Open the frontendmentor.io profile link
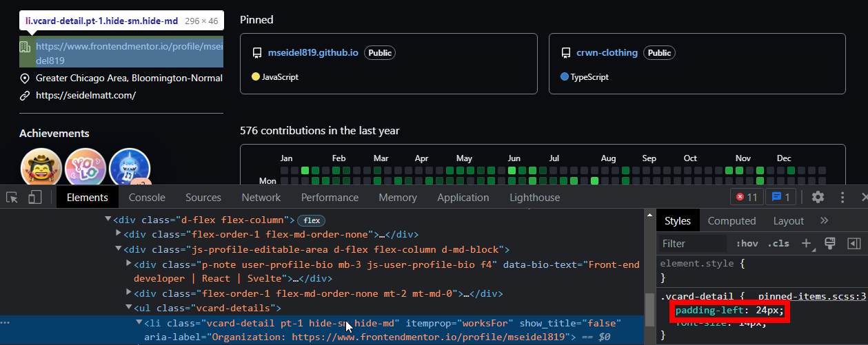 (130, 53)
